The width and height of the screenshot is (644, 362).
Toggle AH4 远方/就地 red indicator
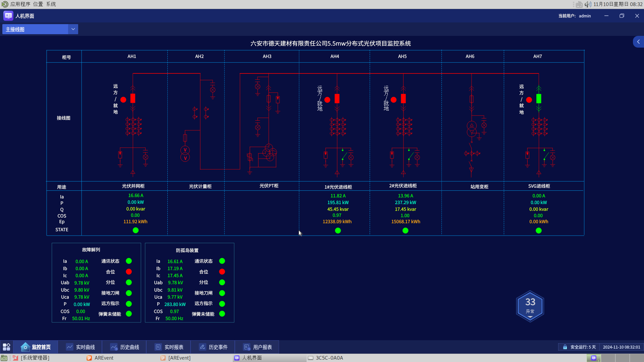[327, 100]
